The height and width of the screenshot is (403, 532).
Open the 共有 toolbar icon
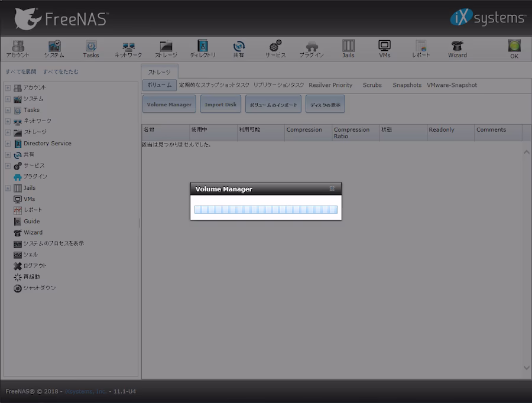click(x=239, y=49)
